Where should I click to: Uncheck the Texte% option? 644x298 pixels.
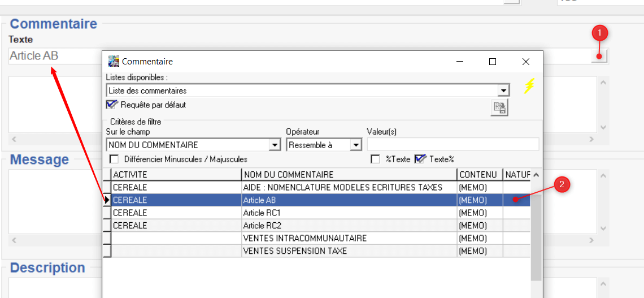pyautogui.click(x=419, y=159)
